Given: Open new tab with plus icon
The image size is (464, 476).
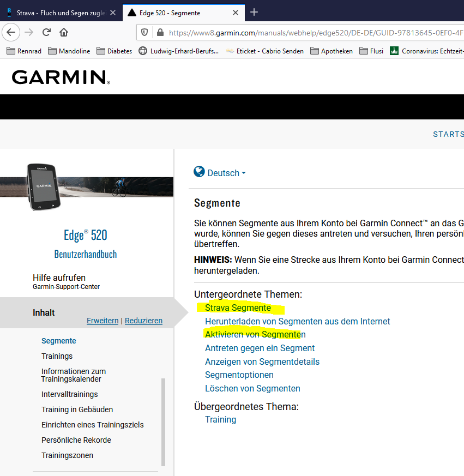Looking at the screenshot, I should coord(254,13).
